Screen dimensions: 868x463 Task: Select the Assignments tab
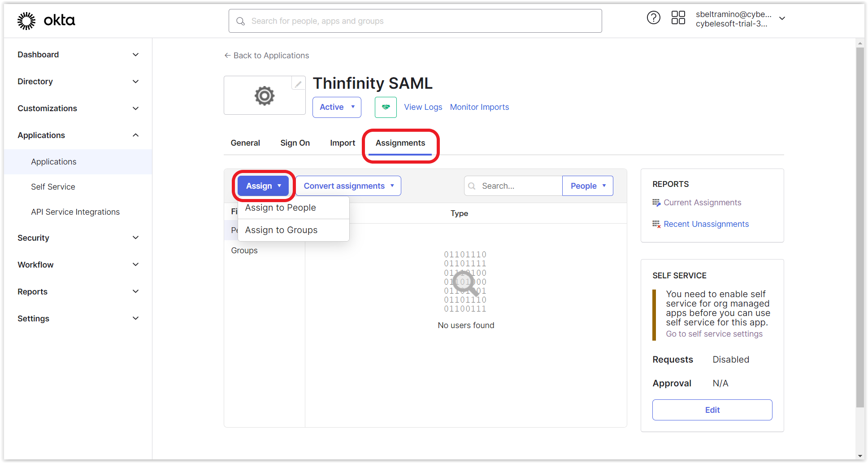(400, 143)
